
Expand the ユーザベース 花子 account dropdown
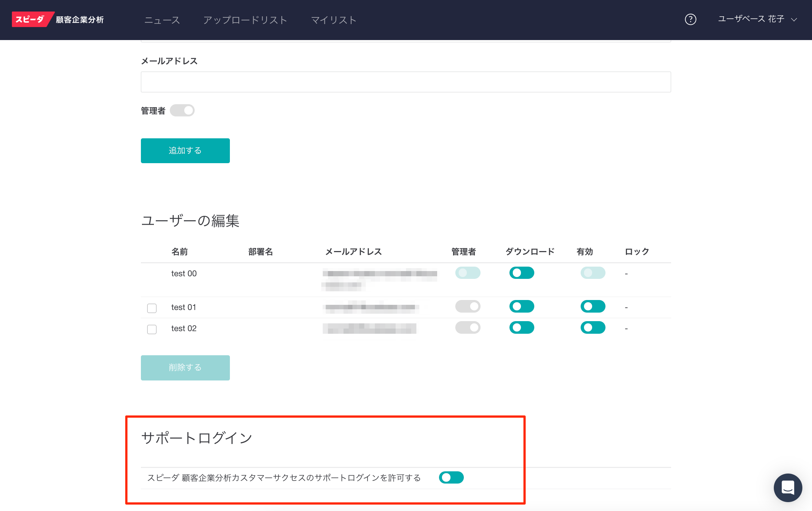[x=757, y=19]
